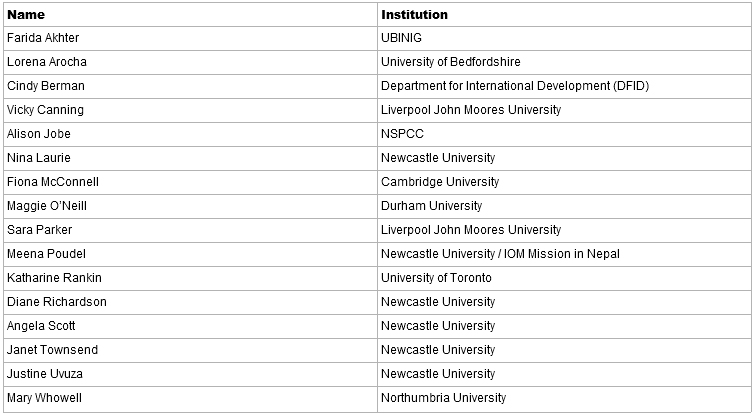755x414 pixels.
Task: Select the name Farida Akhter
Action: 43,38
